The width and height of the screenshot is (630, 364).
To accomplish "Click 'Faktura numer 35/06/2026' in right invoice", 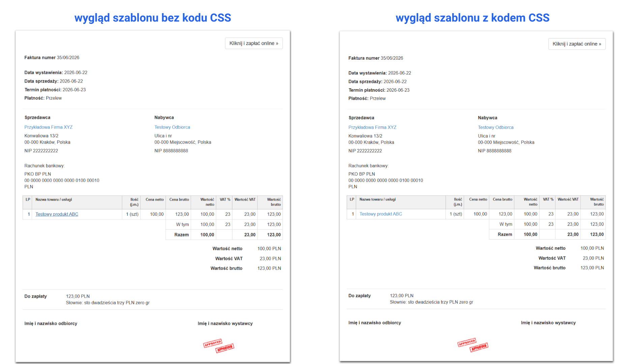I will click(376, 58).
